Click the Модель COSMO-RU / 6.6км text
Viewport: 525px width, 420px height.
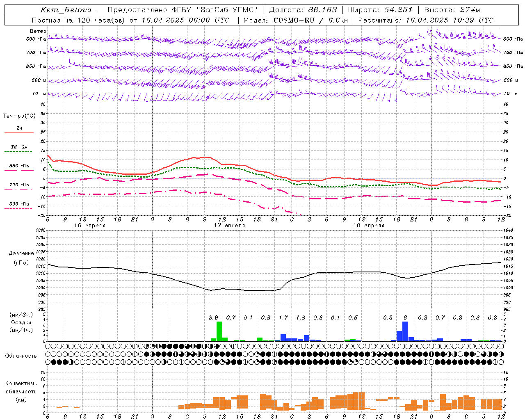(296, 20)
